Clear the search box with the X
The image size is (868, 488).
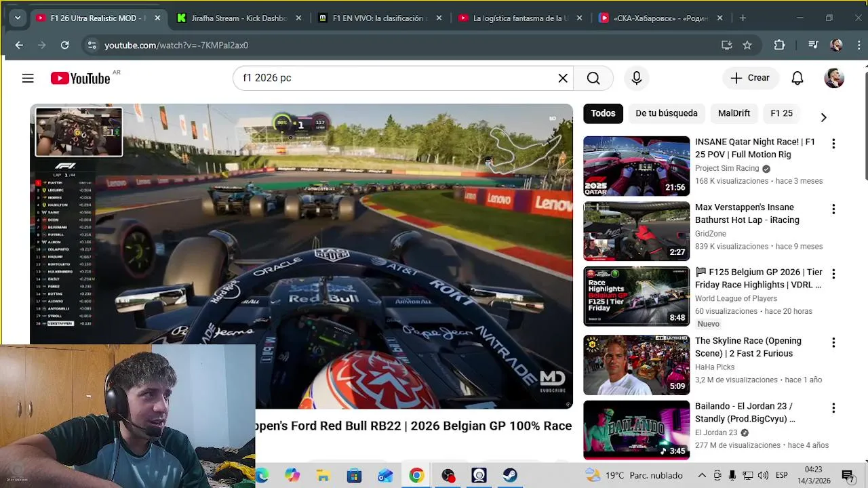pos(563,78)
